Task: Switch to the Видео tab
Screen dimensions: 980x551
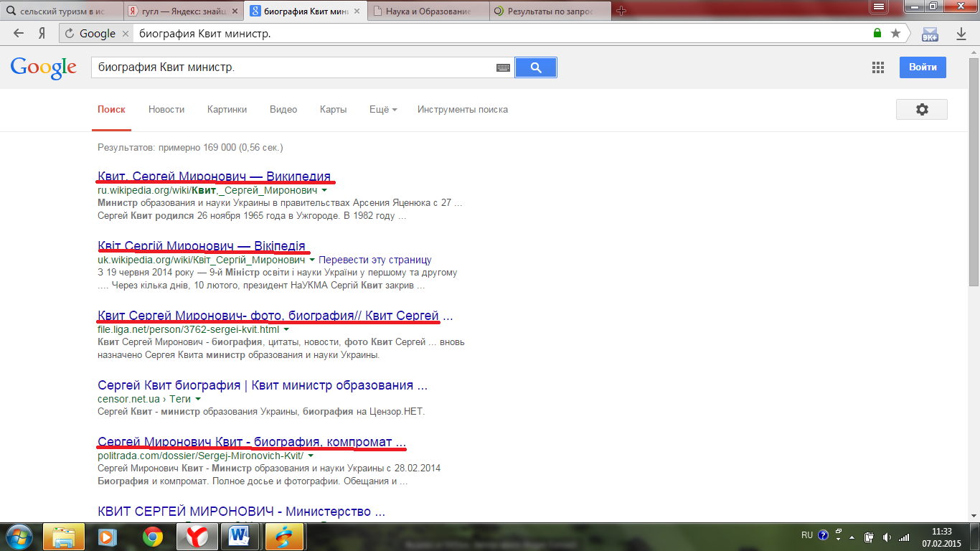Action: (283, 110)
